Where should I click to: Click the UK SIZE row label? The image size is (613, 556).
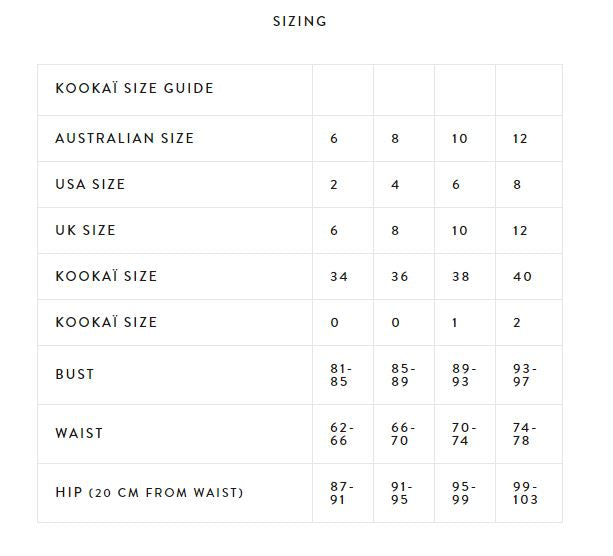pos(86,230)
